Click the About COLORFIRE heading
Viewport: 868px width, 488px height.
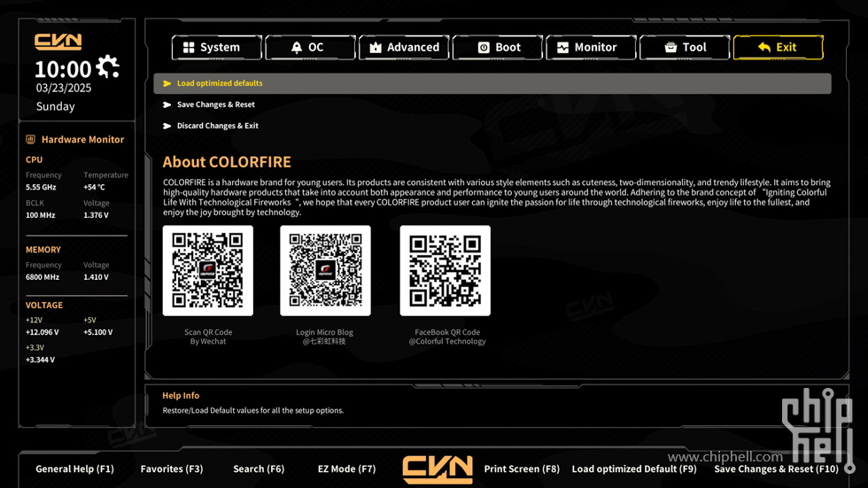227,161
